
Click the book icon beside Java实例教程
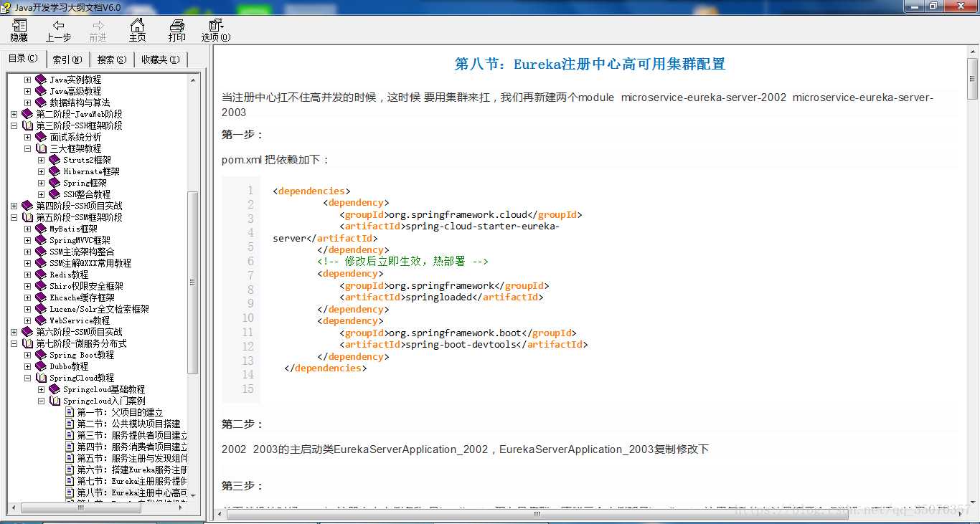41,80
